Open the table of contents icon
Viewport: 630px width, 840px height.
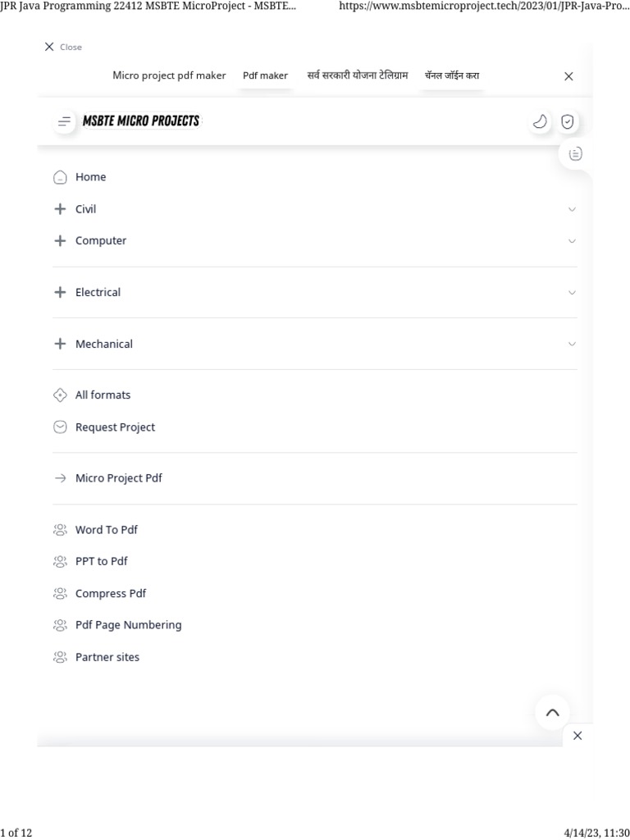click(576, 153)
